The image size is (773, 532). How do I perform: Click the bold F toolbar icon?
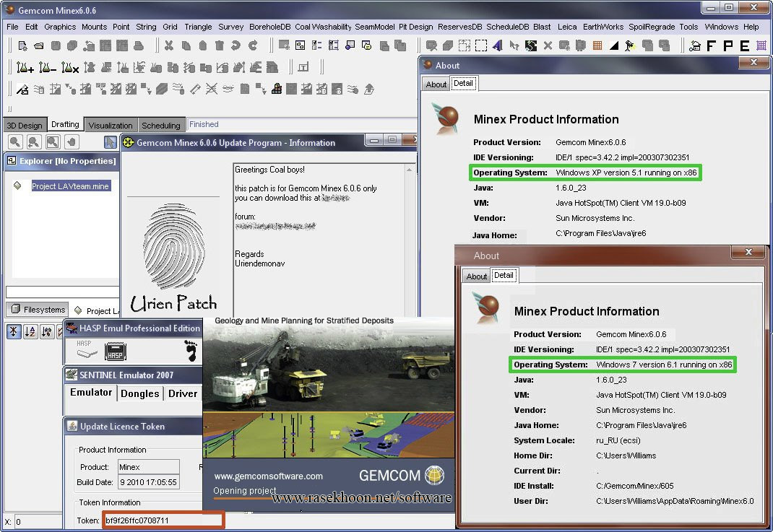tap(711, 46)
